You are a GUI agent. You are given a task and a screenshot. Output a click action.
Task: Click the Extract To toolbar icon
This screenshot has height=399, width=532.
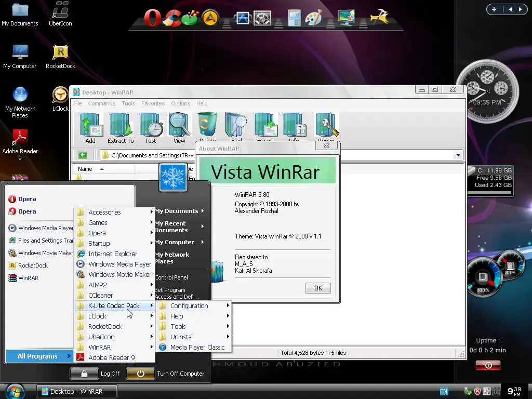121,128
